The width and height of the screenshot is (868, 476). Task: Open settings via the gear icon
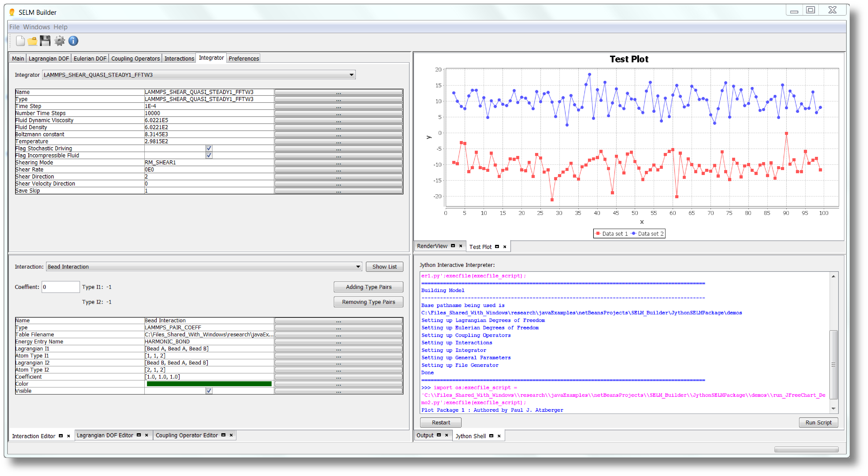59,41
